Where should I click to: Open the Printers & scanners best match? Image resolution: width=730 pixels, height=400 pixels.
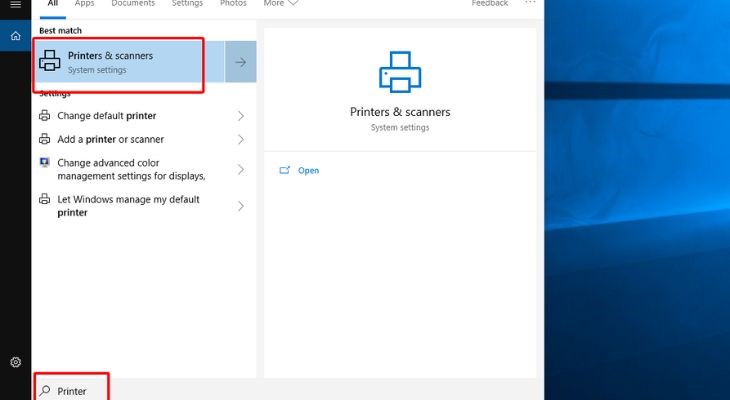click(129, 62)
